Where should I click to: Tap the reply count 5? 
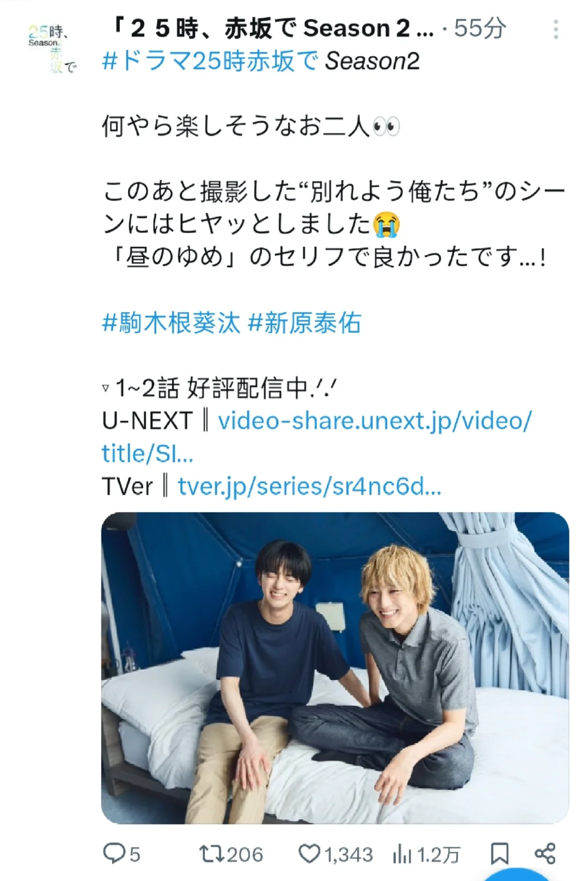134,854
